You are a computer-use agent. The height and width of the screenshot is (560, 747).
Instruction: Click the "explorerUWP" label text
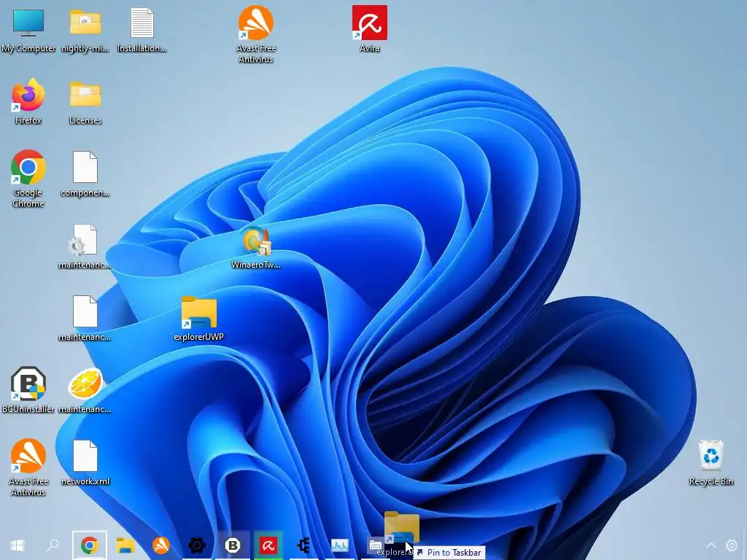(198, 337)
